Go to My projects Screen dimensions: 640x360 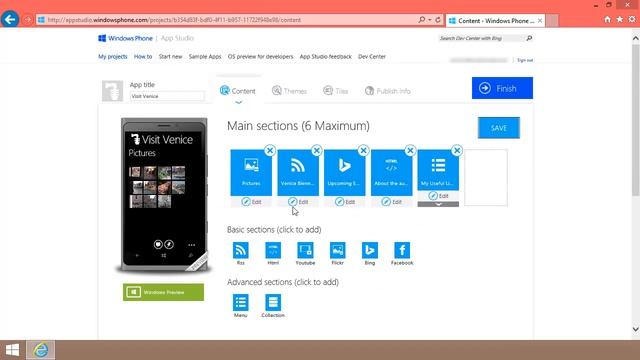coord(113,57)
